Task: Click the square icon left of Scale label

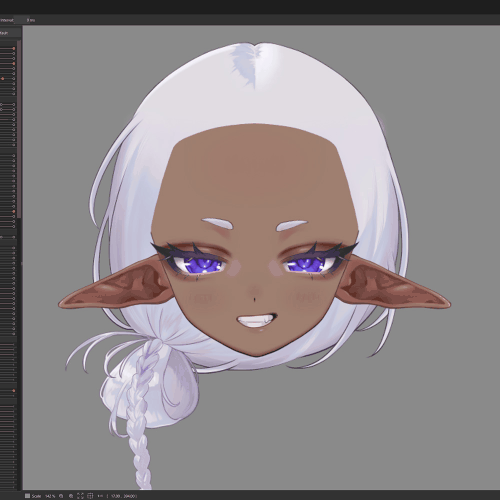Action: 28,496
